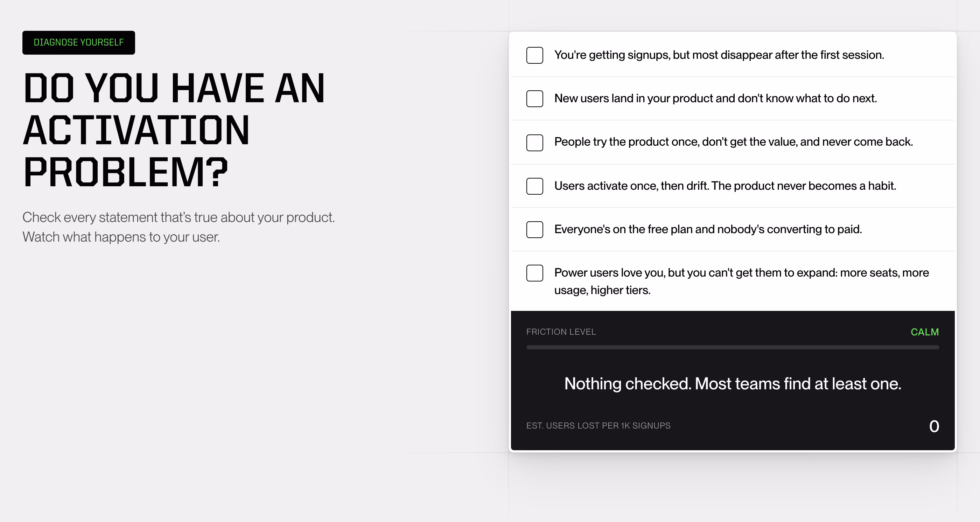
Task: Click the 'Nothing checked' result message
Action: [733, 383]
